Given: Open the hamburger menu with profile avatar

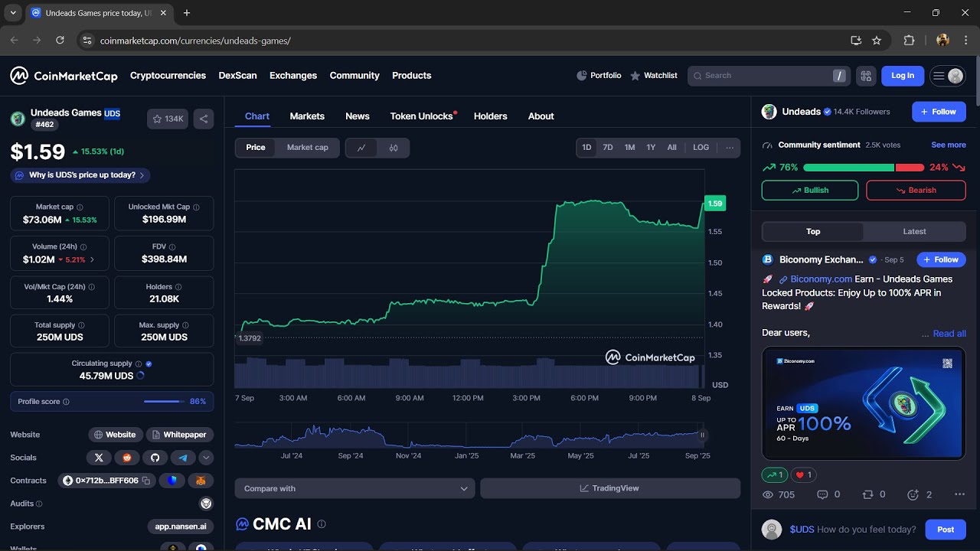Looking at the screenshot, I should pyautogui.click(x=948, y=76).
